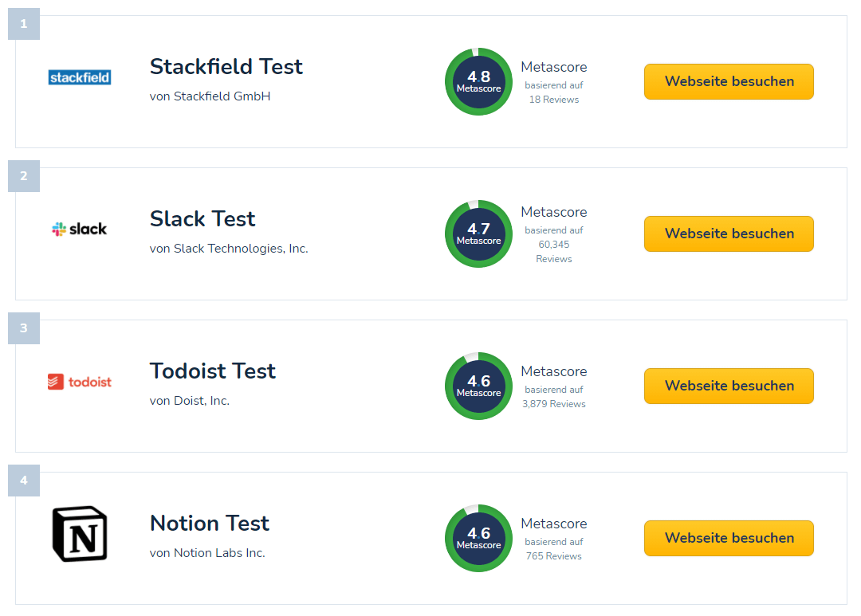This screenshot has height=616, width=861.
Task: Visit the Slack website via the yellow button
Action: coord(729,233)
